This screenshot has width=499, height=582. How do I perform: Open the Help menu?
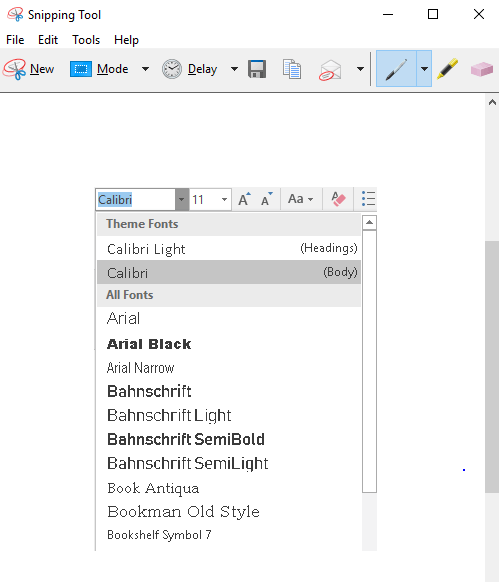pyautogui.click(x=126, y=40)
